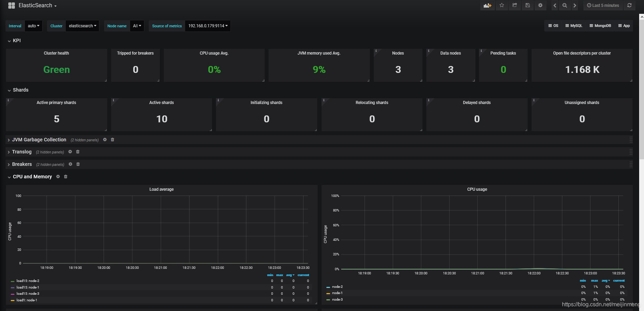Image resolution: width=644 pixels, height=311 pixels.
Task: Open the OS dashboards link menu
Action: [553, 26]
